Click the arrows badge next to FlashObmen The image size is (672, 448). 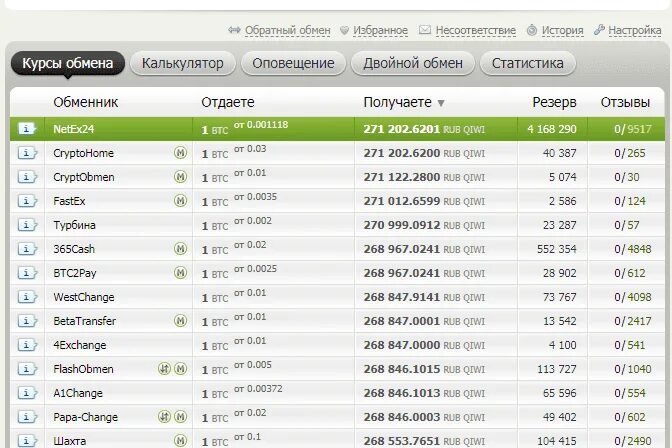(164, 369)
